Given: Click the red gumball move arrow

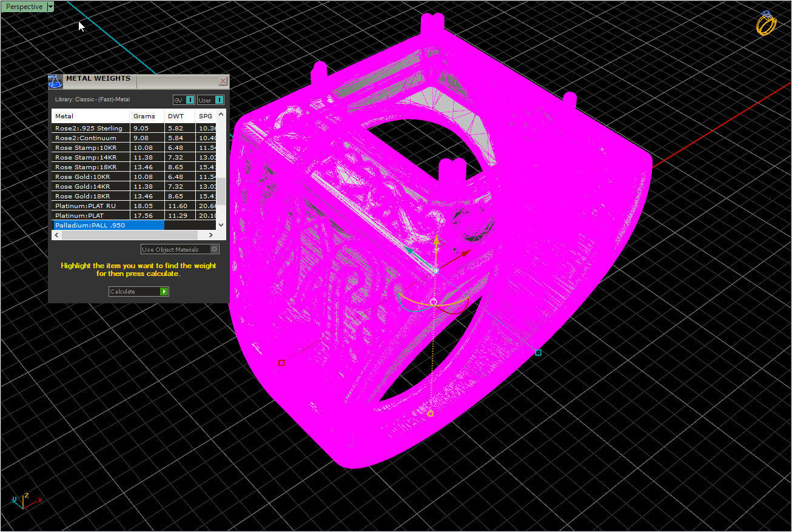Looking at the screenshot, I should [x=465, y=253].
